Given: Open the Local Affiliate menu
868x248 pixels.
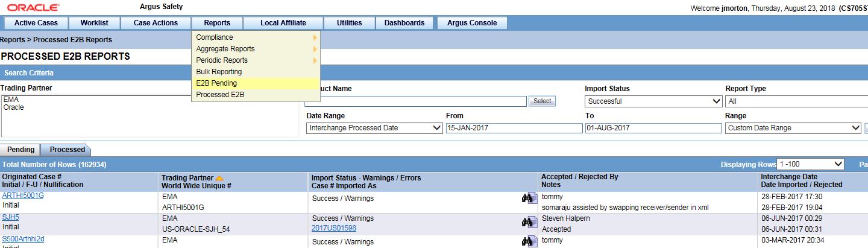Looking at the screenshot, I should pos(283,23).
